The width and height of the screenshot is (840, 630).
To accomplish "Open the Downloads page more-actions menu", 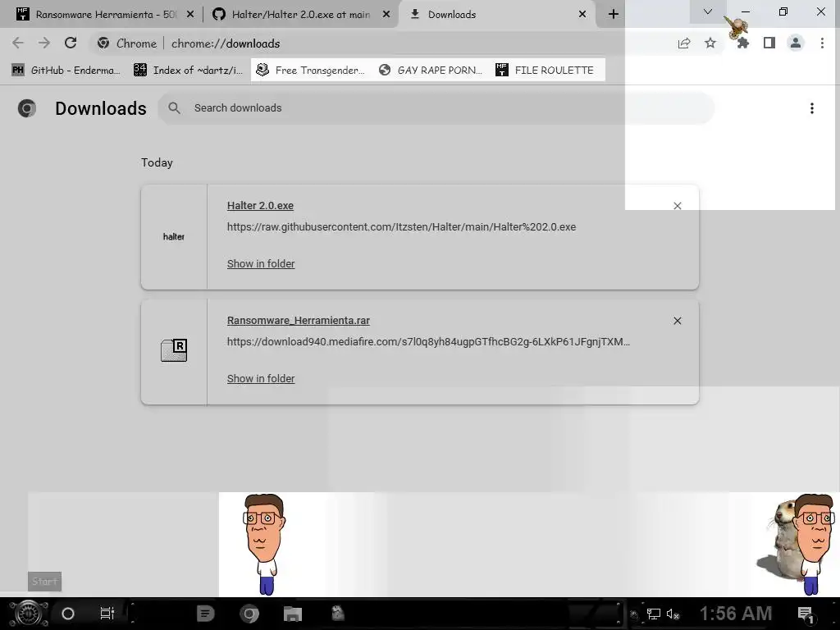I will [x=812, y=108].
